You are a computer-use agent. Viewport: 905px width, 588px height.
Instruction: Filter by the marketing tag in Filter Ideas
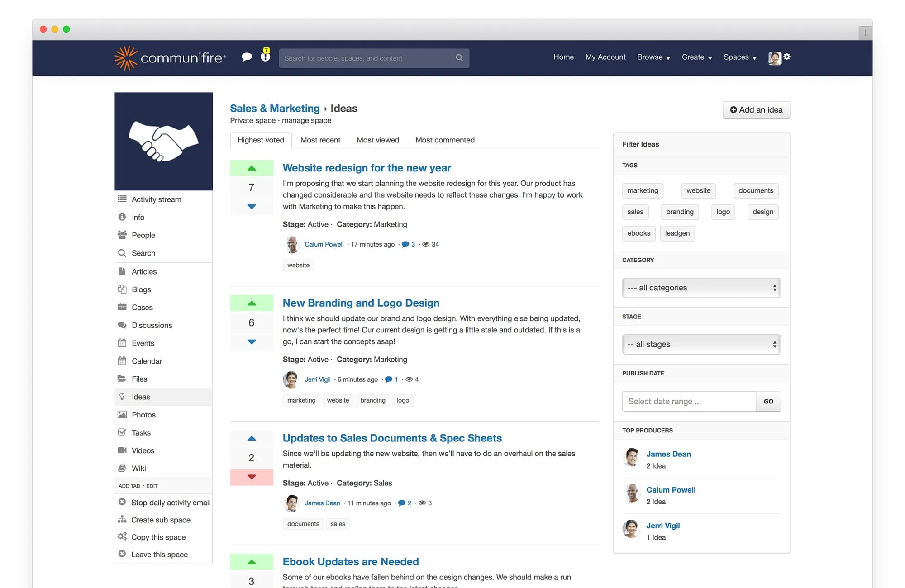click(x=643, y=190)
